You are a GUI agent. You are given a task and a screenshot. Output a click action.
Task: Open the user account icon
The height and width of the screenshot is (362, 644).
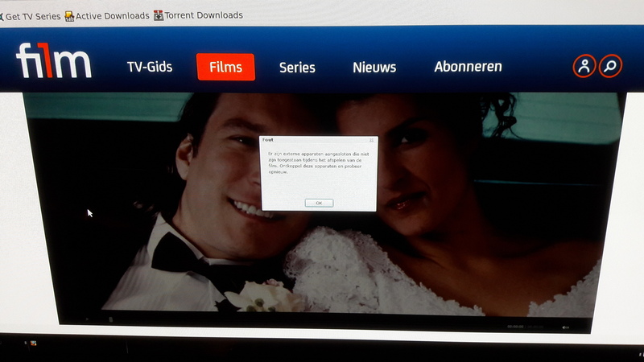click(584, 66)
